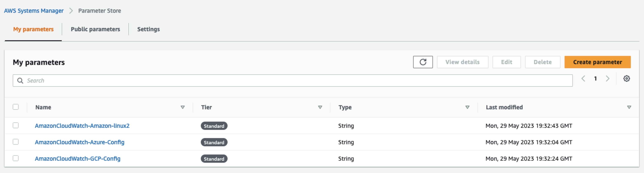Sort by the Name column triangle

183,107
